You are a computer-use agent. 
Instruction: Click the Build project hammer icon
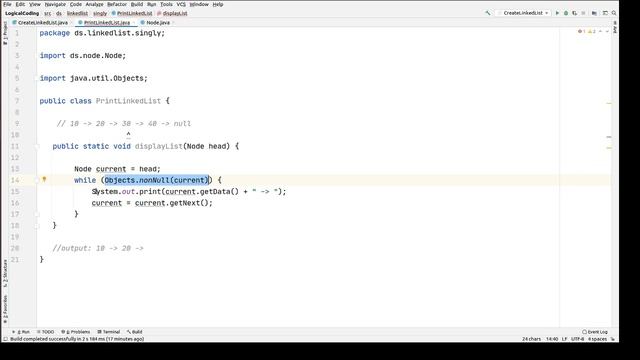click(487, 13)
